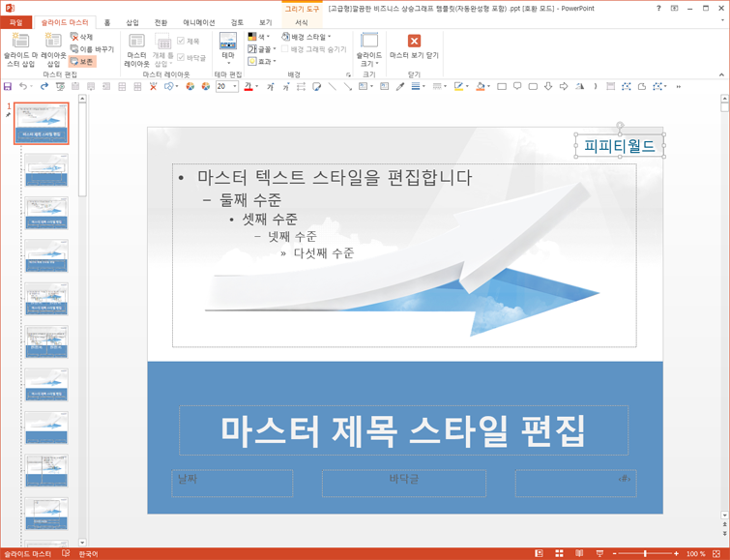Toggle the Title (제목) checkbox
The width and height of the screenshot is (730, 560).
189,42
